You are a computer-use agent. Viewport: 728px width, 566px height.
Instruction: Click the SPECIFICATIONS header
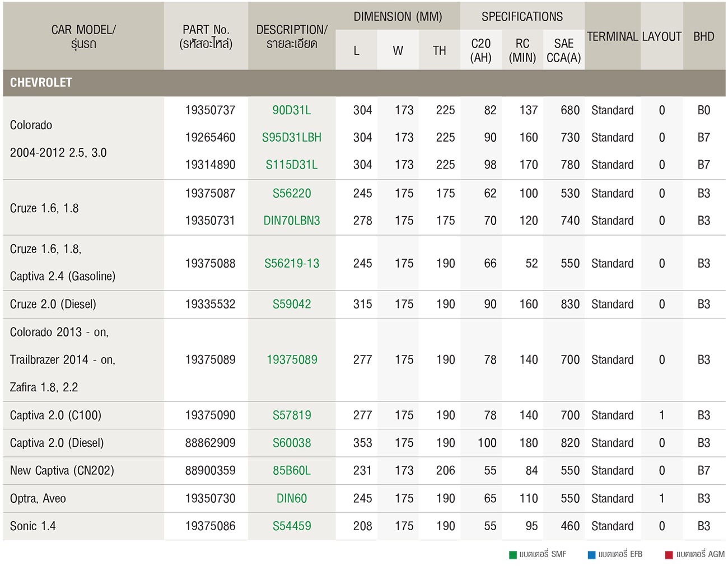pyautogui.click(x=522, y=16)
